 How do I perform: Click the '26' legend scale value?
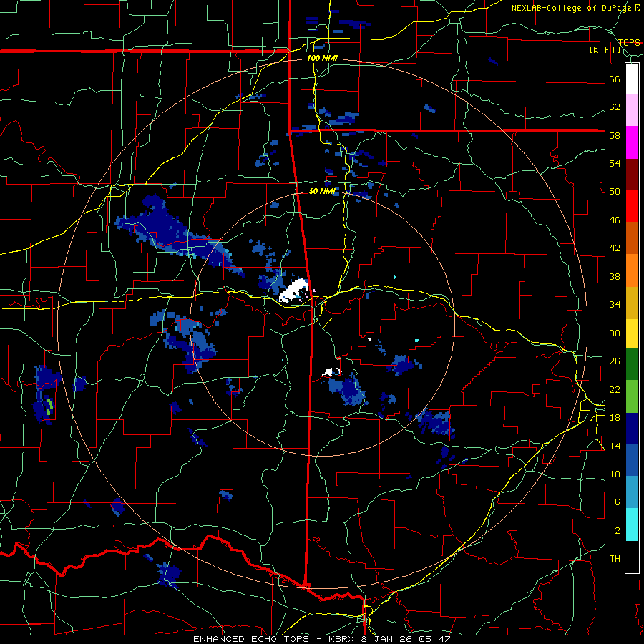pos(615,361)
